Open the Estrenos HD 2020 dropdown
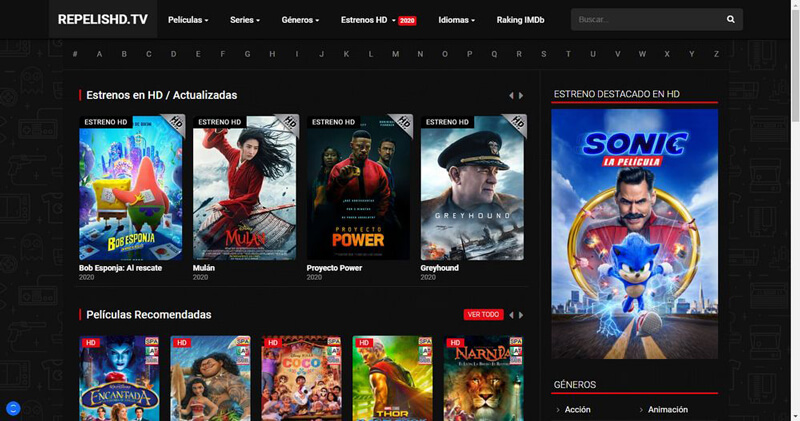The height and width of the screenshot is (421, 800). point(379,20)
